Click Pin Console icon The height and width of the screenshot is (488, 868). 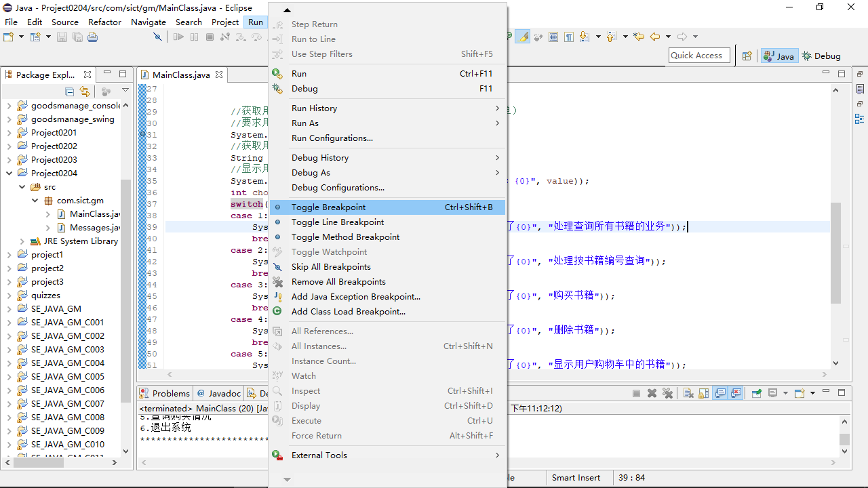pyautogui.click(x=756, y=393)
